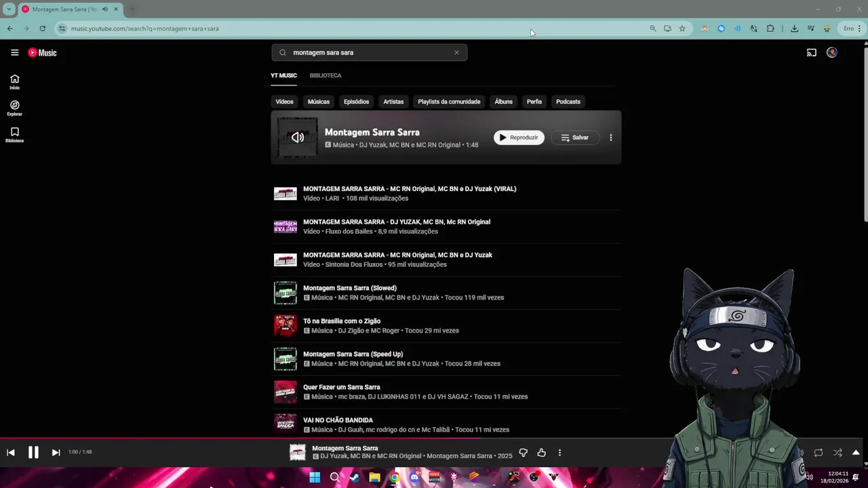Filter results by Músicas

tap(319, 102)
